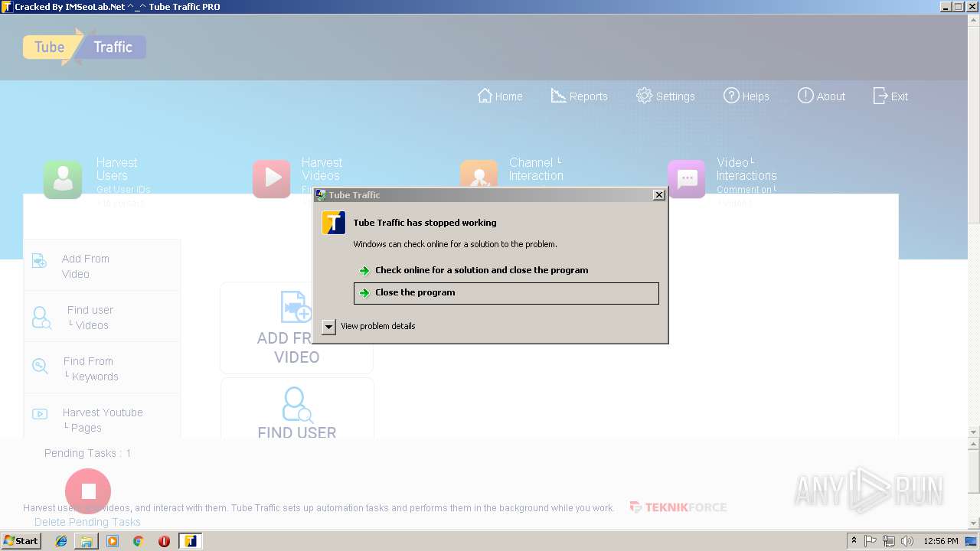Image resolution: width=980 pixels, height=551 pixels.
Task: Click the Tube Traffic icon in error dialog
Action: (333, 223)
